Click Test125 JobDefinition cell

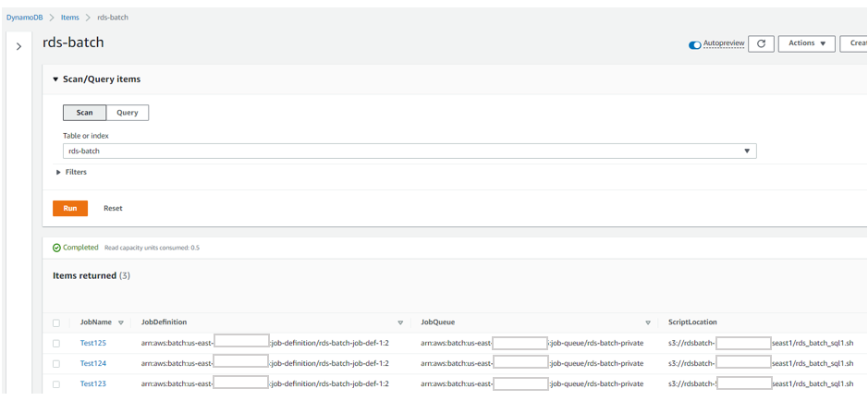265,344
